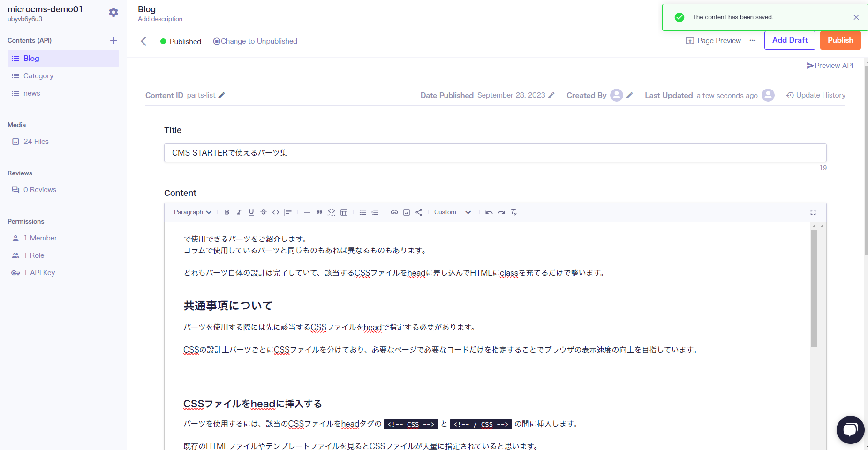Insert a code block
This screenshot has height=450, width=868.
[332, 212]
